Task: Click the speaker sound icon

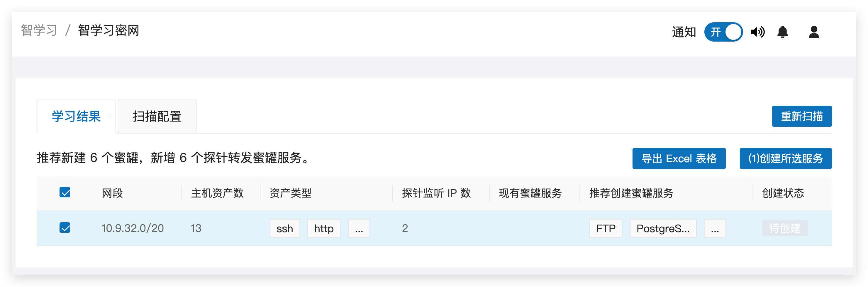Action: (757, 32)
